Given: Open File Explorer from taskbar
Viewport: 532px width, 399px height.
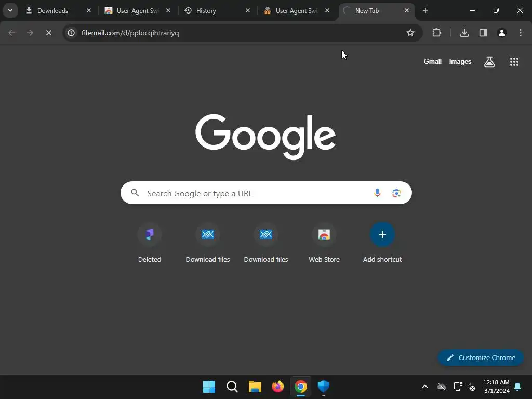Looking at the screenshot, I should 255,387.
